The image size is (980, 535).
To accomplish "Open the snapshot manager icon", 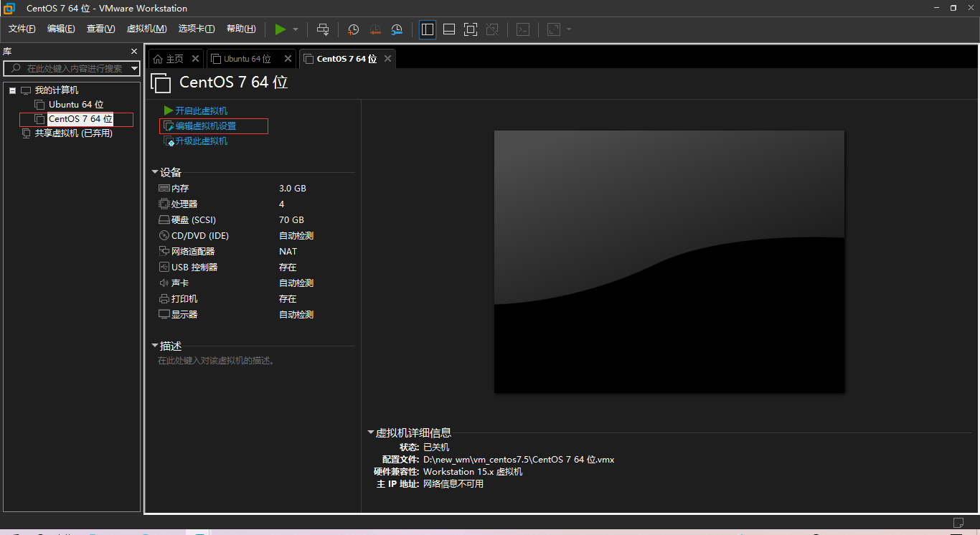I will click(397, 29).
